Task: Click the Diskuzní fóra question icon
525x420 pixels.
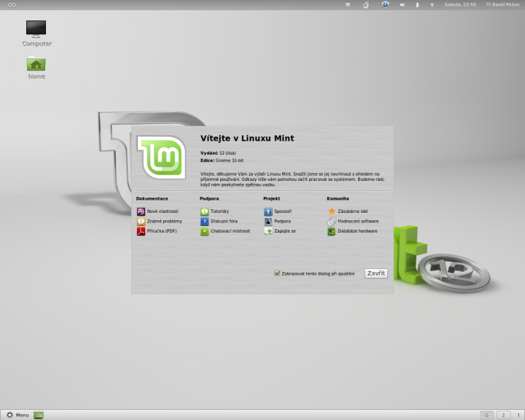Action: click(205, 222)
